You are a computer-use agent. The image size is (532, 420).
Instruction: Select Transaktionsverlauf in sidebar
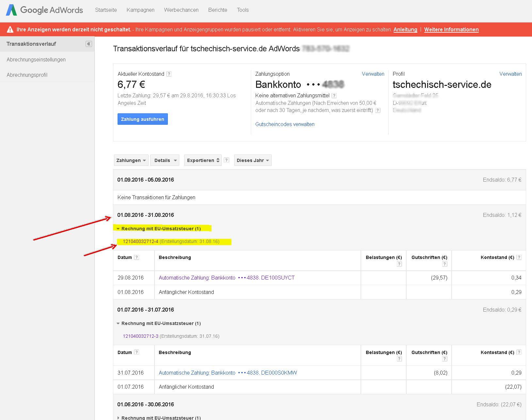coord(47,44)
